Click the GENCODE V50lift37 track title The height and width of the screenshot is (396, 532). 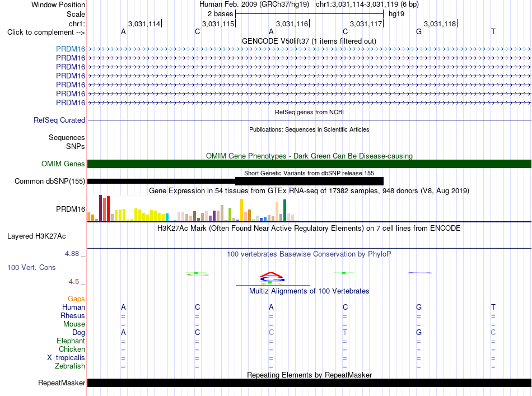(309, 41)
